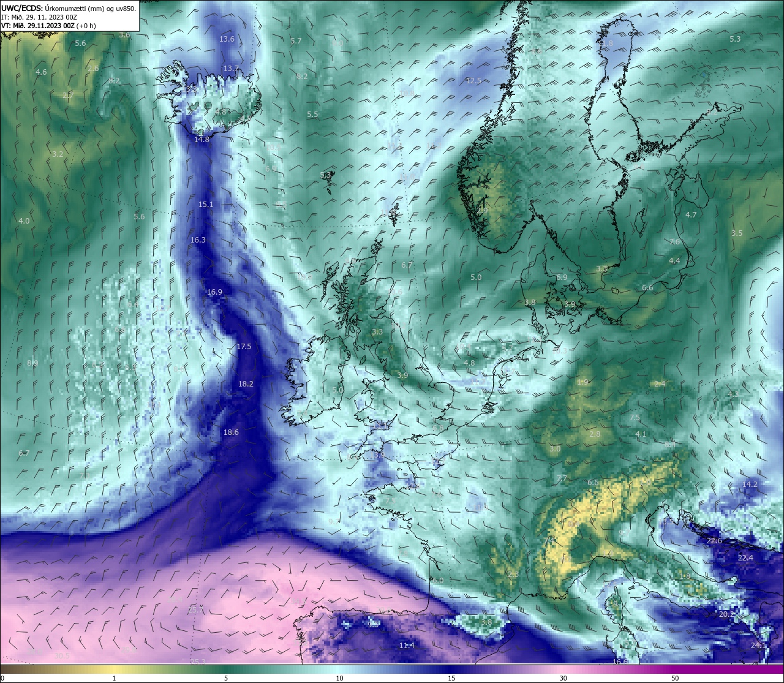Click the 3.0 value over western Germany
This screenshot has height=683, width=784.
tap(555, 449)
